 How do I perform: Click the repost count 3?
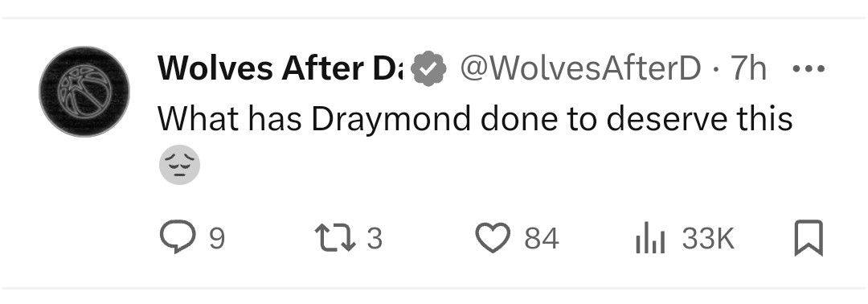click(375, 239)
